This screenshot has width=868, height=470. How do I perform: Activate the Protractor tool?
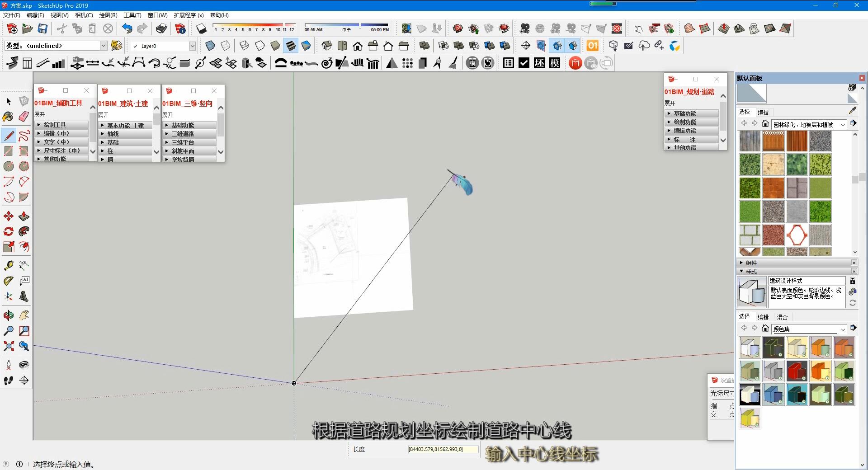(9, 281)
